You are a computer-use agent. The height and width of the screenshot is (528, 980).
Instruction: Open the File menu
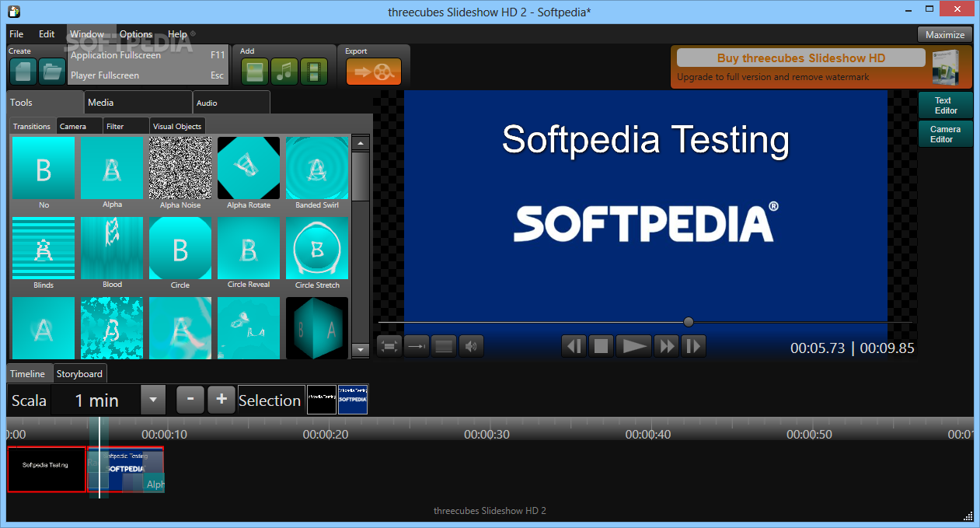coord(16,34)
